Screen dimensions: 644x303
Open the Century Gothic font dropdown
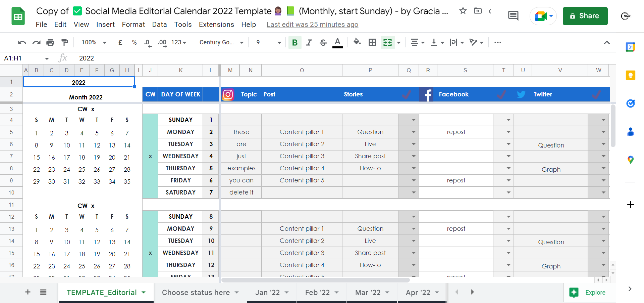click(x=221, y=42)
